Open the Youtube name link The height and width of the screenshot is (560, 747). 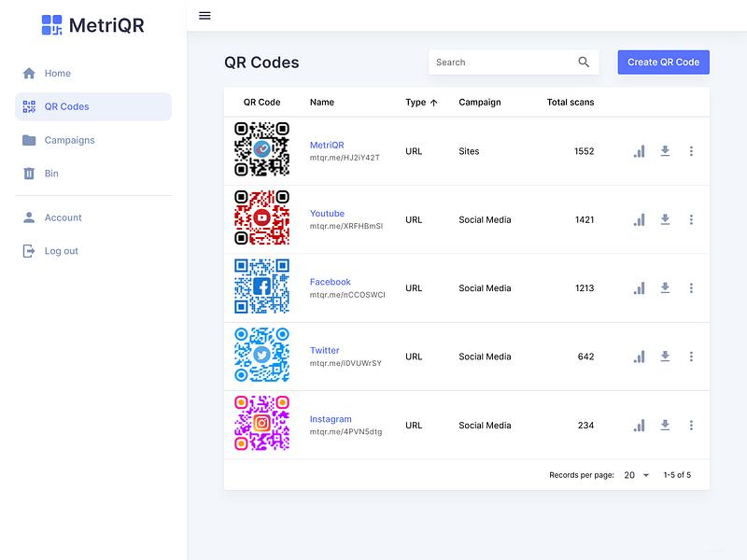pos(327,214)
